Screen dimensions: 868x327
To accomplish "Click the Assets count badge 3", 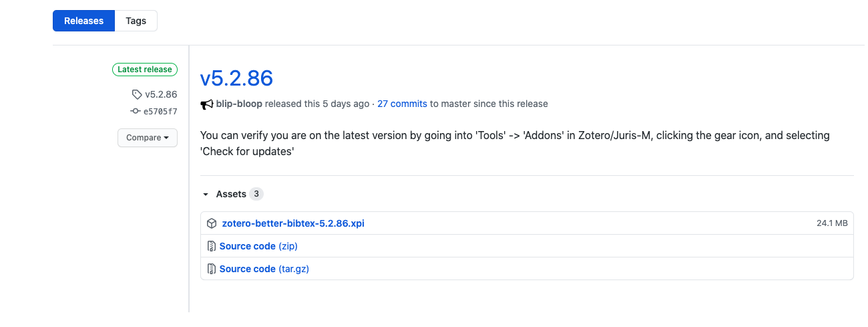I will [x=256, y=194].
